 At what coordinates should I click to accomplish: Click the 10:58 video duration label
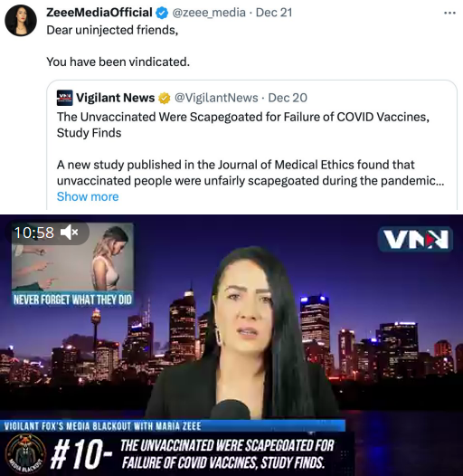[34, 233]
